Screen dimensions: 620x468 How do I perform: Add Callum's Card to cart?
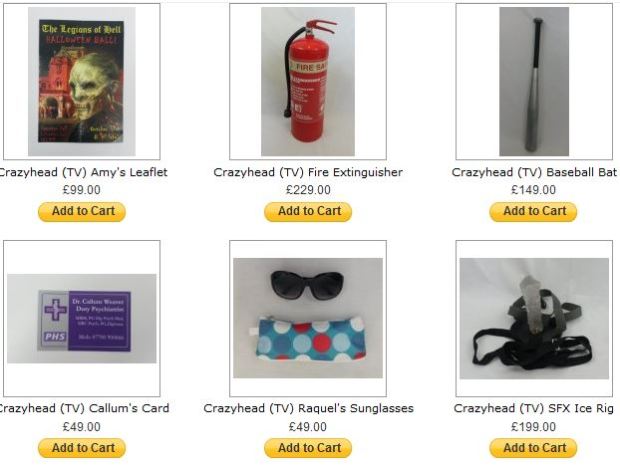point(82,448)
